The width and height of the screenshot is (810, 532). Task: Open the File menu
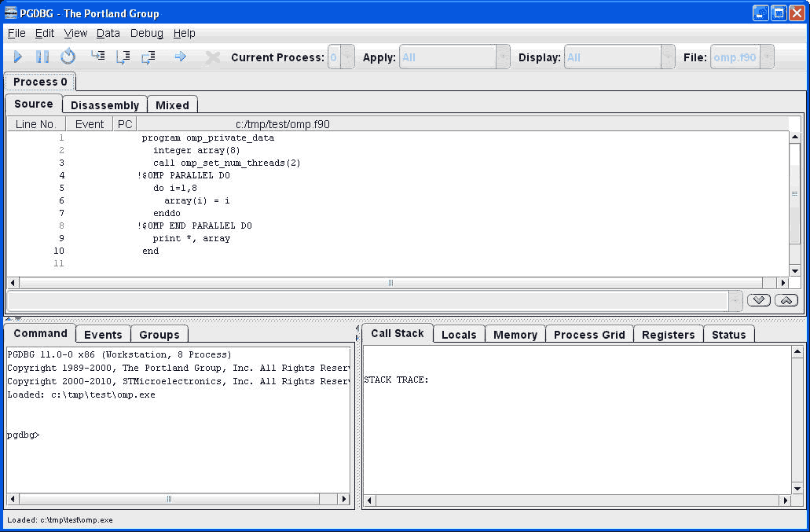click(x=16, y=34)
